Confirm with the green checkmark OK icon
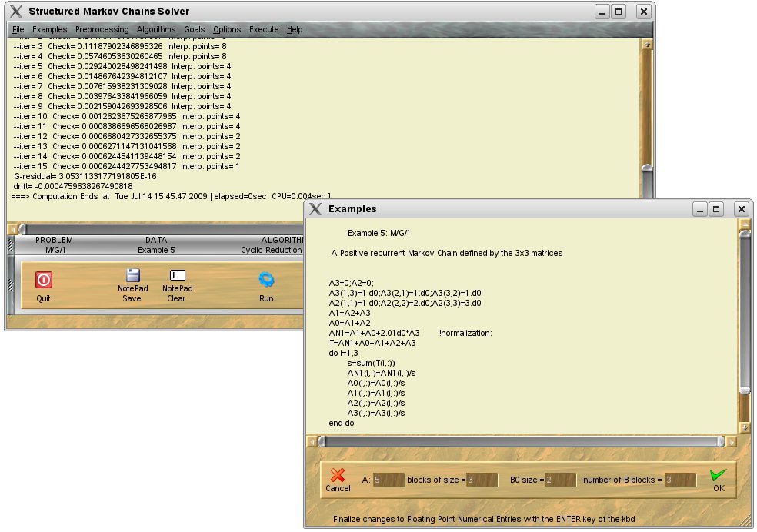The width and height of the screenshot is (757, 532). (719, 477)
